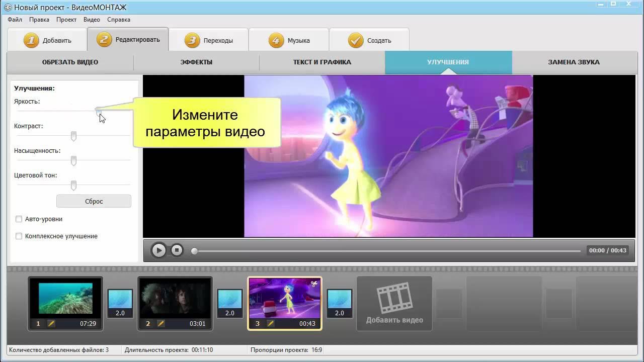Click the Пропорции проекта 16:9 status text

pyautogui.click(x=286, y=350)
